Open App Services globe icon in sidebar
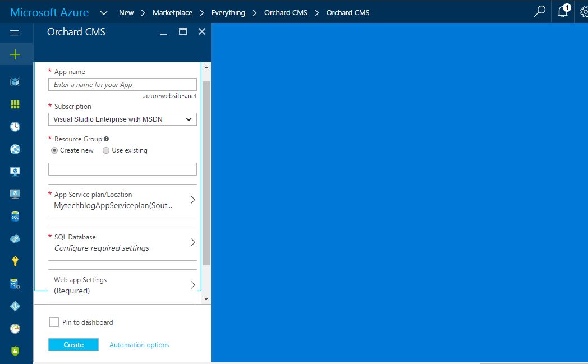Screen dimensions: 588x364 coord(15,149)
